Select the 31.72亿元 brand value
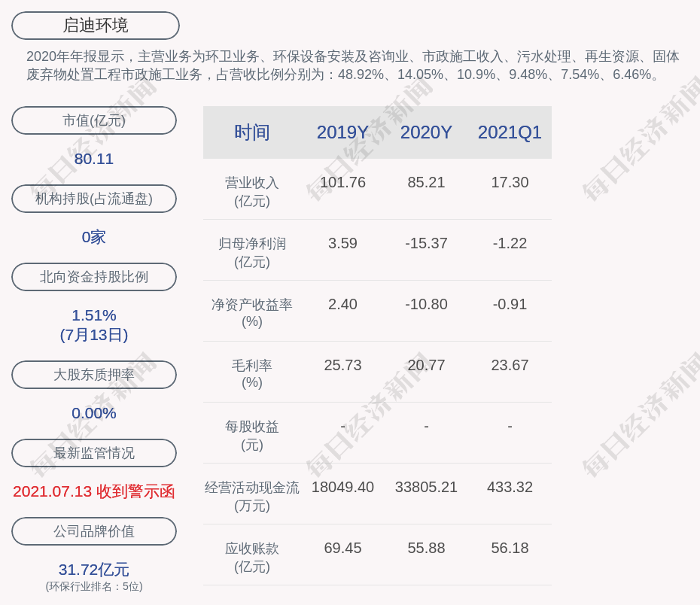 pyautogui.click(x=94, y=570)
